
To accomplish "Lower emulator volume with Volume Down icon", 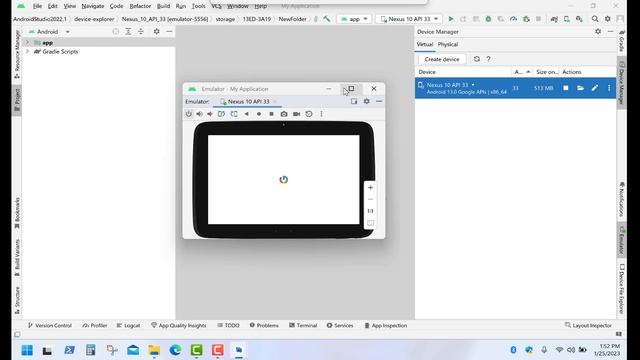I will point(210,114).
